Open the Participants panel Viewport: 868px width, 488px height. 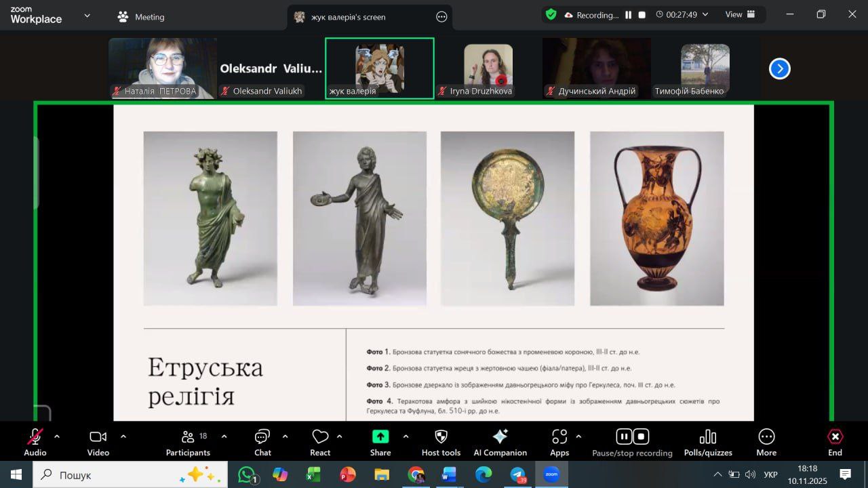188,442
